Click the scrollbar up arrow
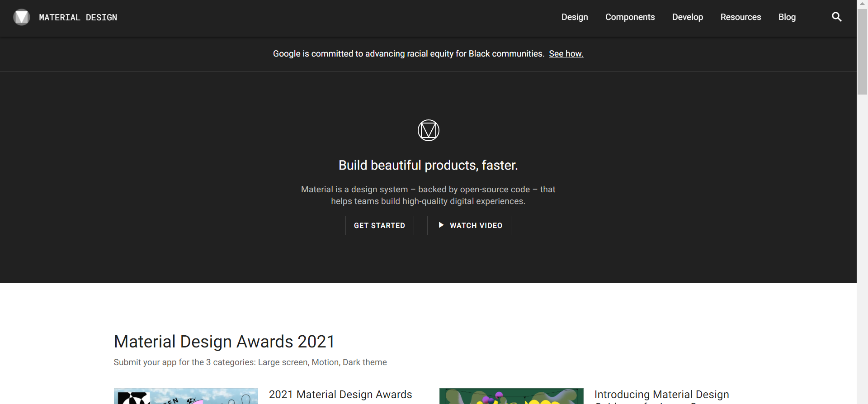The width and height of the screenshot is (868, 404). [862, 4]
